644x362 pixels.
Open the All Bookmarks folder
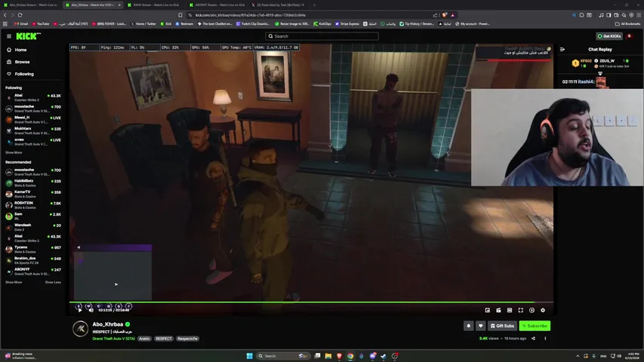point(627,24)
